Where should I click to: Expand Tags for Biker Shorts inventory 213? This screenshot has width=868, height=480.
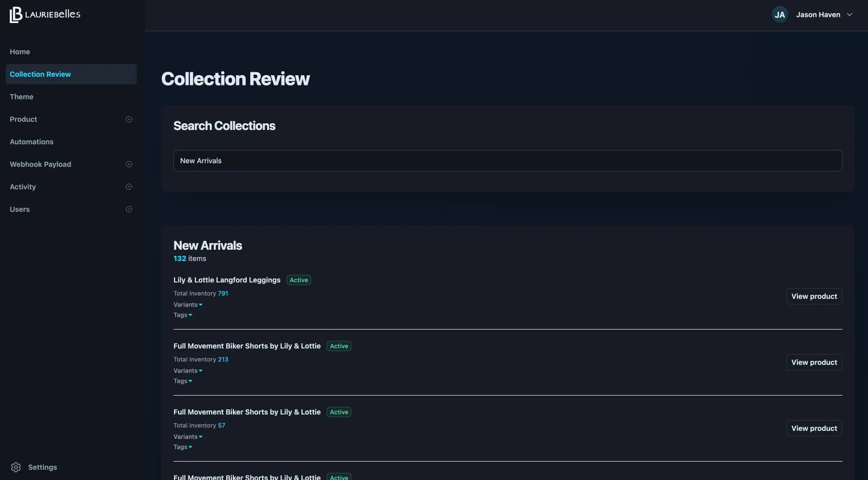pyautogui.click(x=183, y=381)
